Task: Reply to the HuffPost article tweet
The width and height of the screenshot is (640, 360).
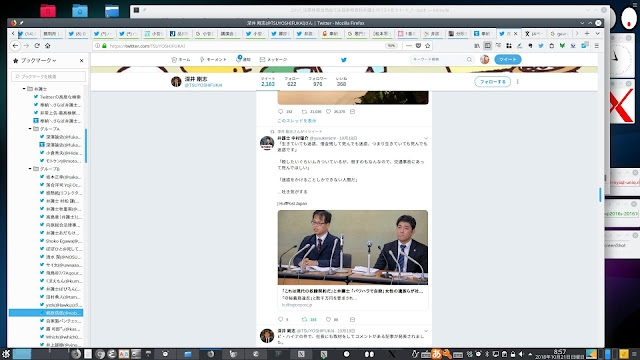Action: pyautogui.click(x=280, y=320)
